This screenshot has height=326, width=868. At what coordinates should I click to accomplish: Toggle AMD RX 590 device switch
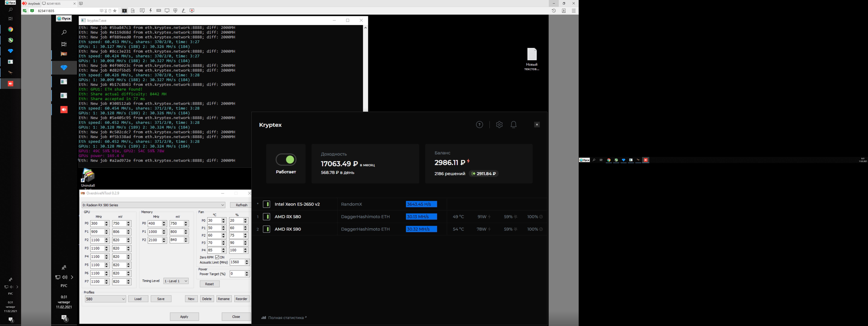click(x=267, y=229)
